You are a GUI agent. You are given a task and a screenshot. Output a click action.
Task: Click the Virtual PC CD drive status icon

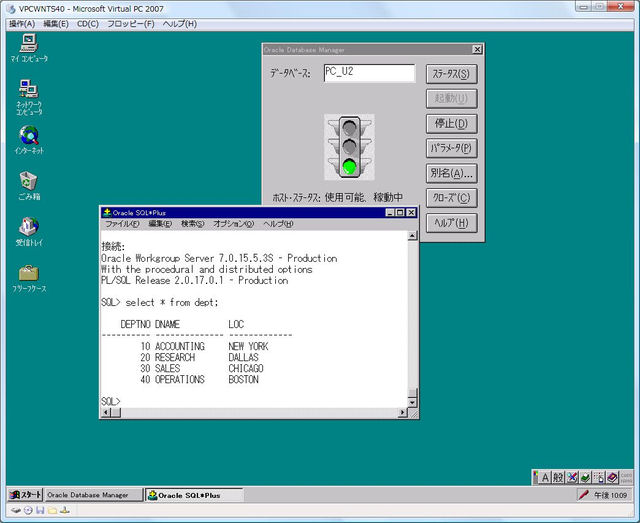tap(28, 510)
